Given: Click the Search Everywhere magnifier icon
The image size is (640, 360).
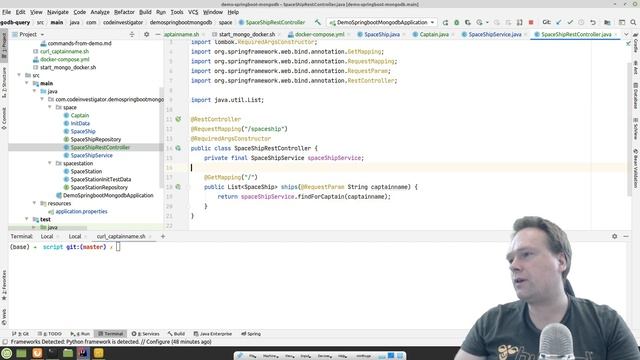Looking at the screenshot, I should click(633, 22).
